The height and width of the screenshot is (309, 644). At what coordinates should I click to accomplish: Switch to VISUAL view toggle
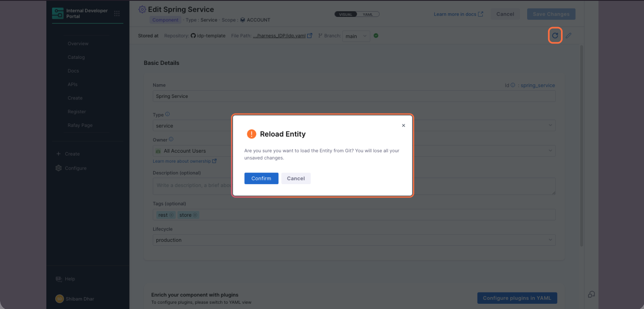345,15
